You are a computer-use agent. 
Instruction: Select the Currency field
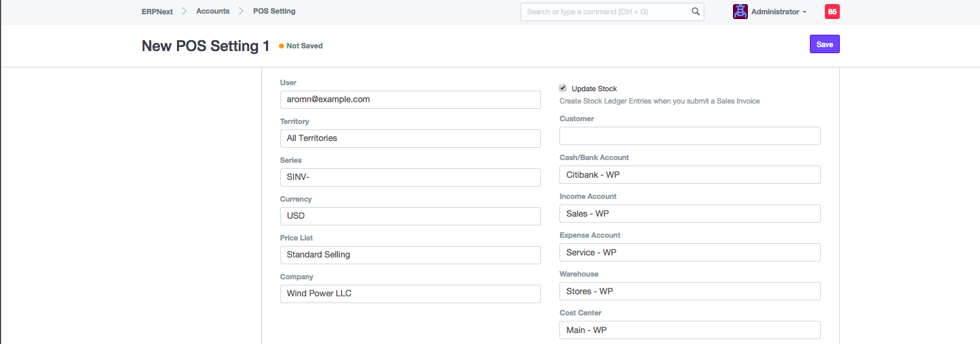pos(410,216)
